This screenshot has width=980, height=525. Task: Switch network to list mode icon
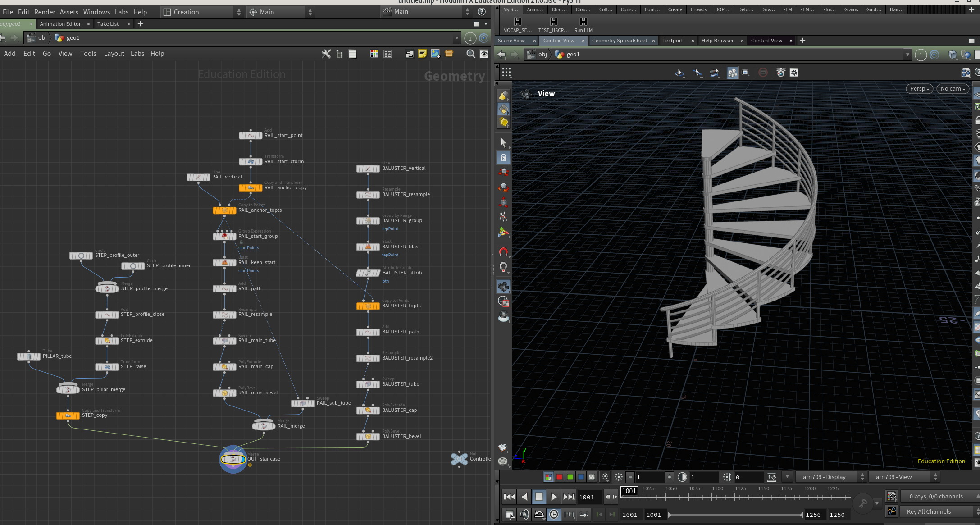(352, 54)
